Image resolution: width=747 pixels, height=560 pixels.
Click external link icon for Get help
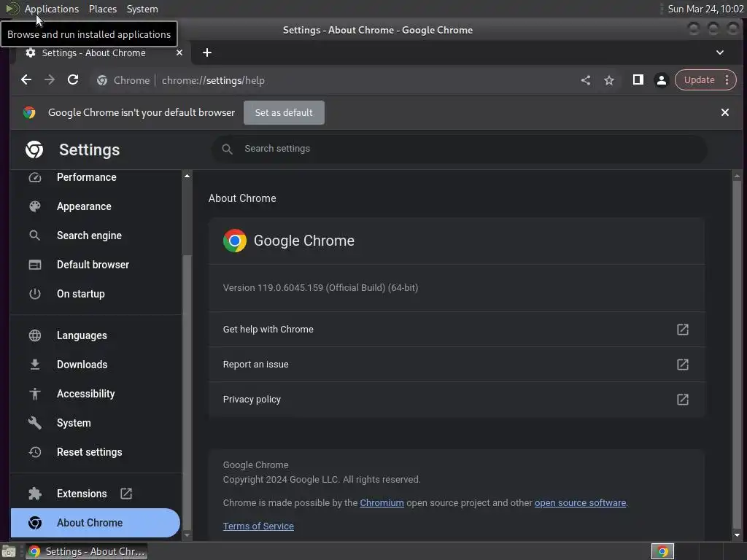coord(683,329)
